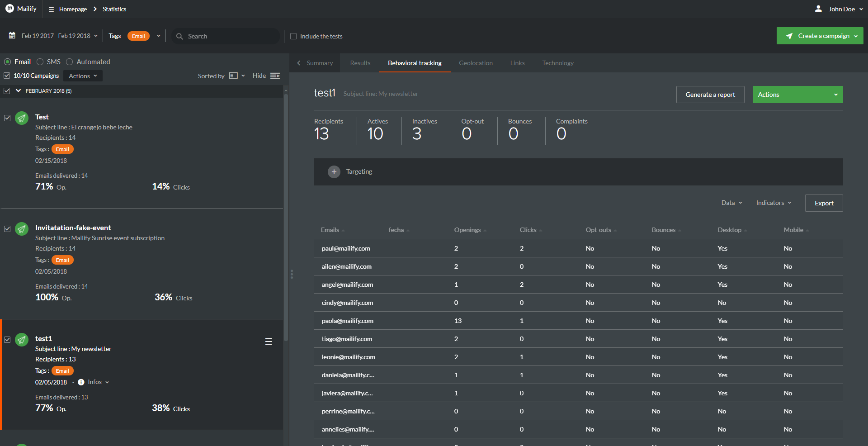Open the green Actions dropdown for test1
This screenshot has height=446, width=868.
tap(797, 95)
